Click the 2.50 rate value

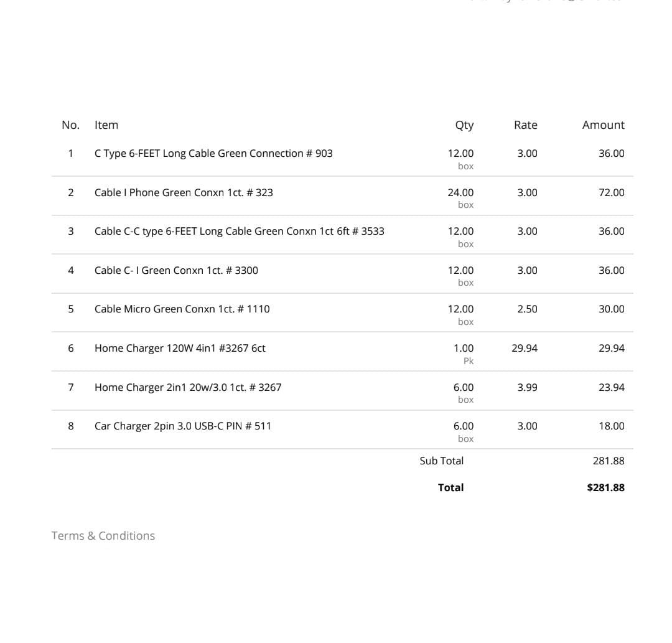(527, 309)
